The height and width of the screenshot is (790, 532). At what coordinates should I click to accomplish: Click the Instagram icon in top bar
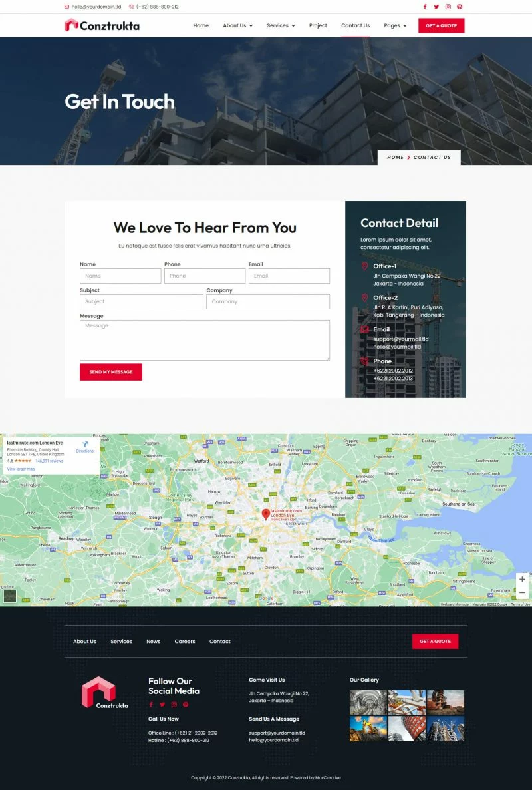click(x=448, y=7)
